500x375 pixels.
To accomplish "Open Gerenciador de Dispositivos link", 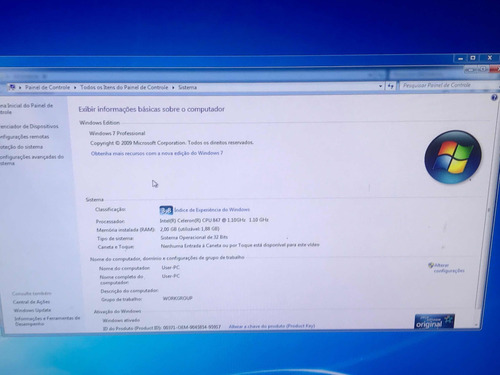I will (x=29, y=126).
